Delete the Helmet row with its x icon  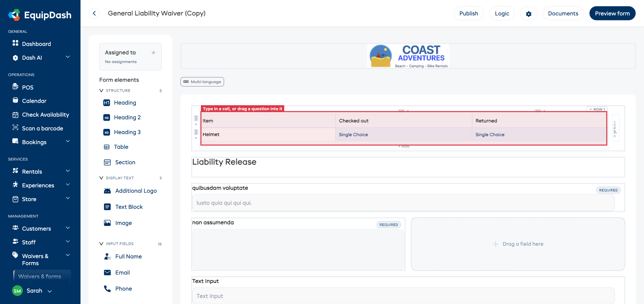click(x=196, y=138)
